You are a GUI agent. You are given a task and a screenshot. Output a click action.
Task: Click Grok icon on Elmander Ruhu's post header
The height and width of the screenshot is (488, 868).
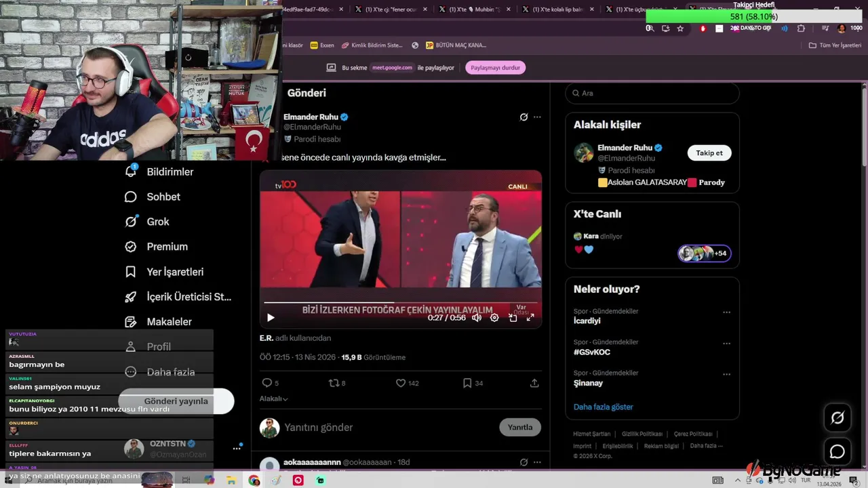click(524, 117)
